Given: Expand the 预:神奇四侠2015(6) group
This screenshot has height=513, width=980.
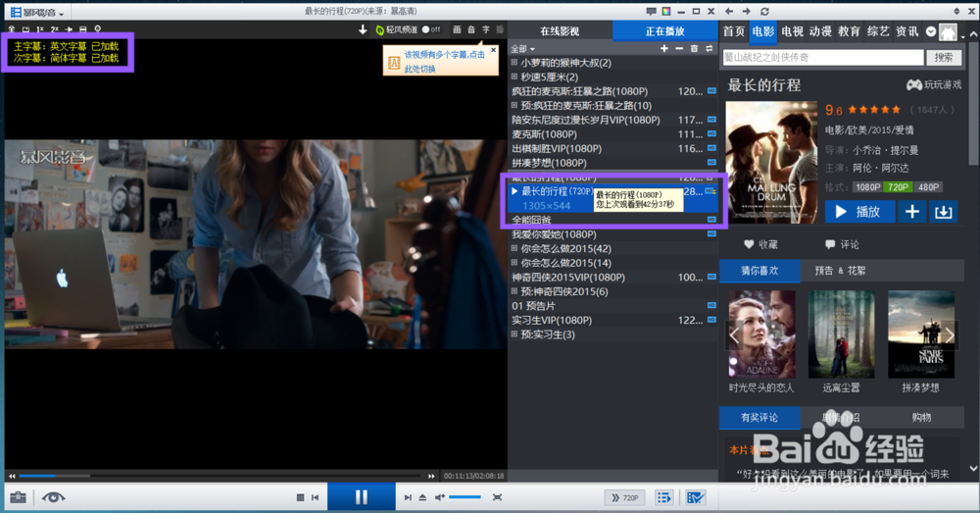Looking at the screenshot, I should [x=514, y=291].
